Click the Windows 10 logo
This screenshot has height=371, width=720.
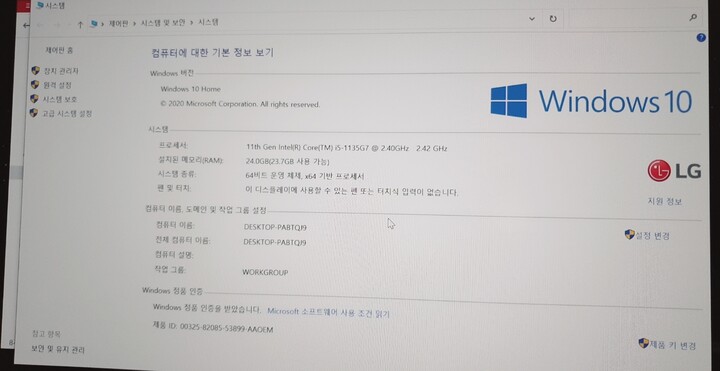tap(591, 101)
